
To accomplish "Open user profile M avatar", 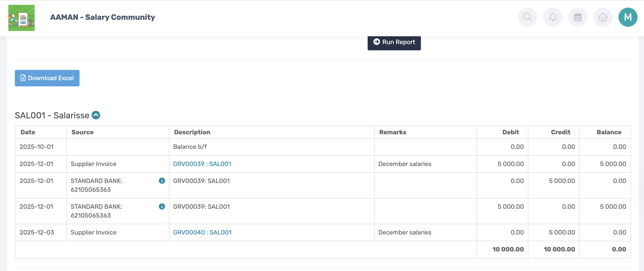I will pyautogui.click(x=628, y=17).
